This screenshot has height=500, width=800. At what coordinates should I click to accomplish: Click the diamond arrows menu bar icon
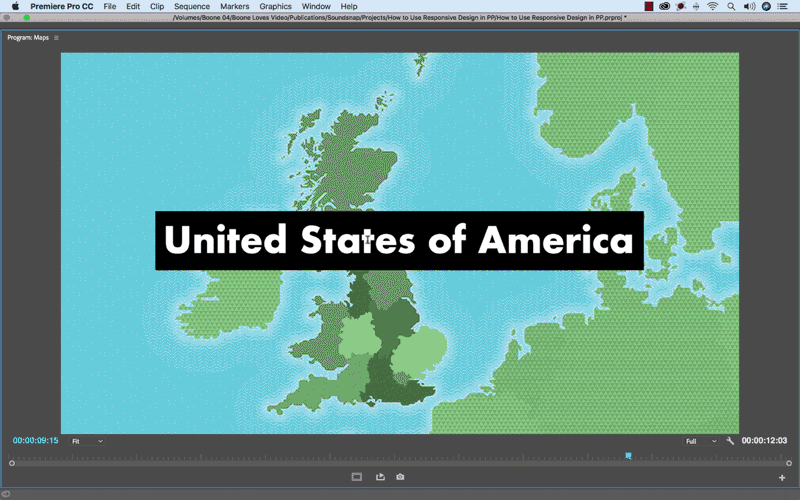[696, 6]
